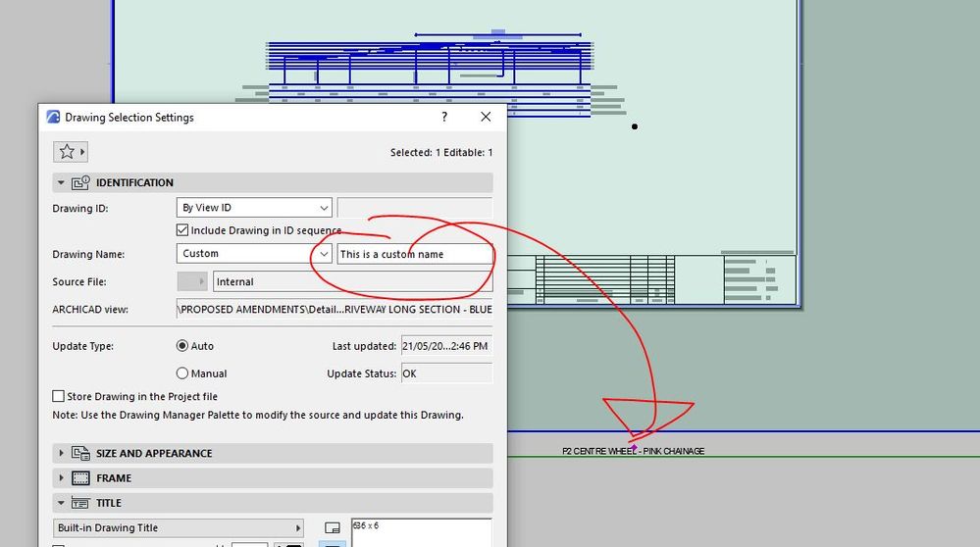
Task: Close the Drawing Selection Settings dialog
Action: click(486, 117)
